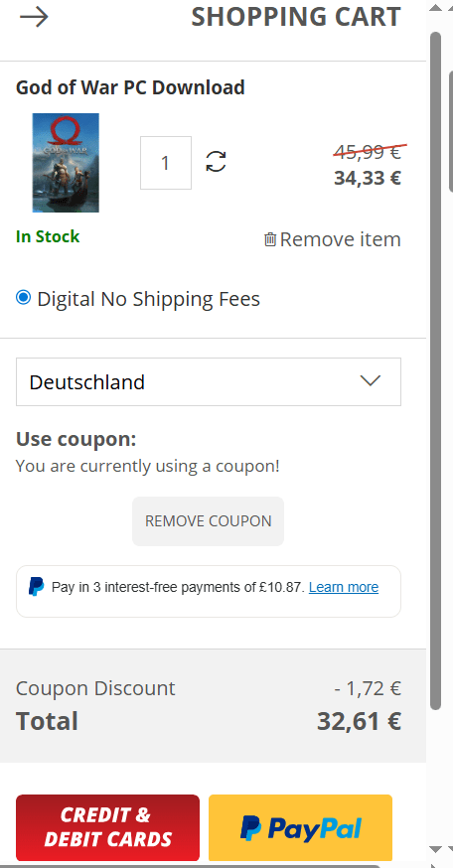Screen dimensions: 453x868
Task: Click the back arrow beside Shopping Cart
Action: click(x=34, y=18)
